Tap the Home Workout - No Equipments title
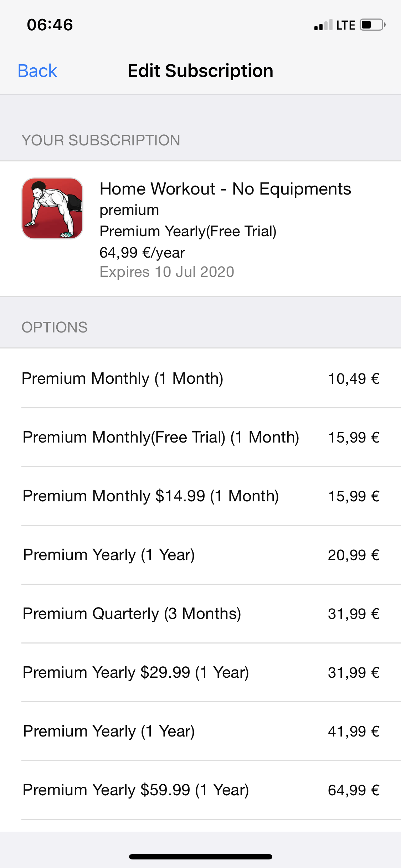 click(225, 189)
